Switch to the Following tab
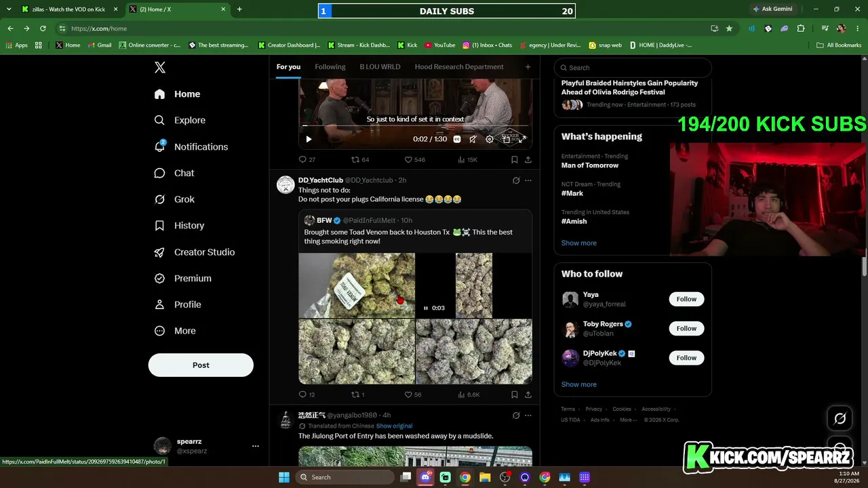The height and width of the screenshot is (488, 868). click(x=330, y=66)
